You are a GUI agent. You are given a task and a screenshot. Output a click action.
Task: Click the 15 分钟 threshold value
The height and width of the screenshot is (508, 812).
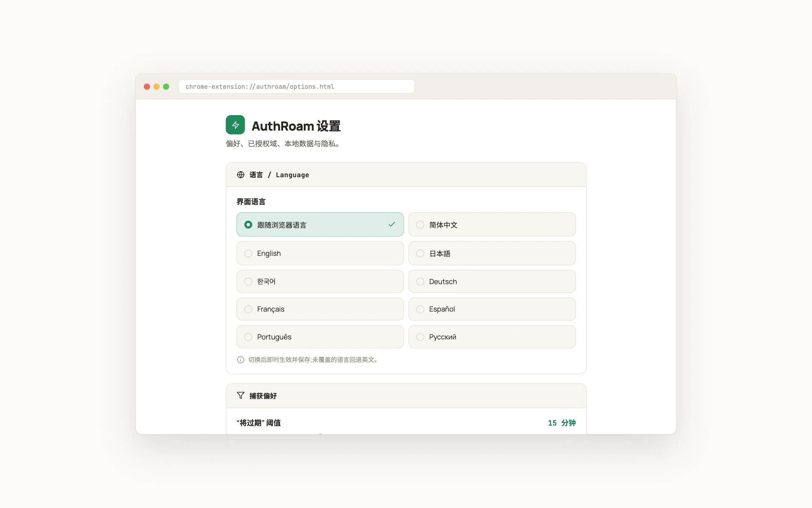[x=562, y=423]
